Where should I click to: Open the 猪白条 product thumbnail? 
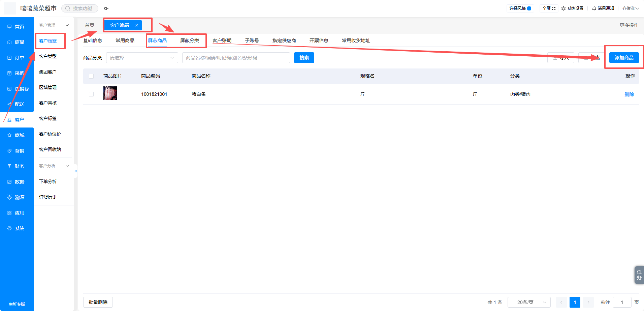[110, 93]
